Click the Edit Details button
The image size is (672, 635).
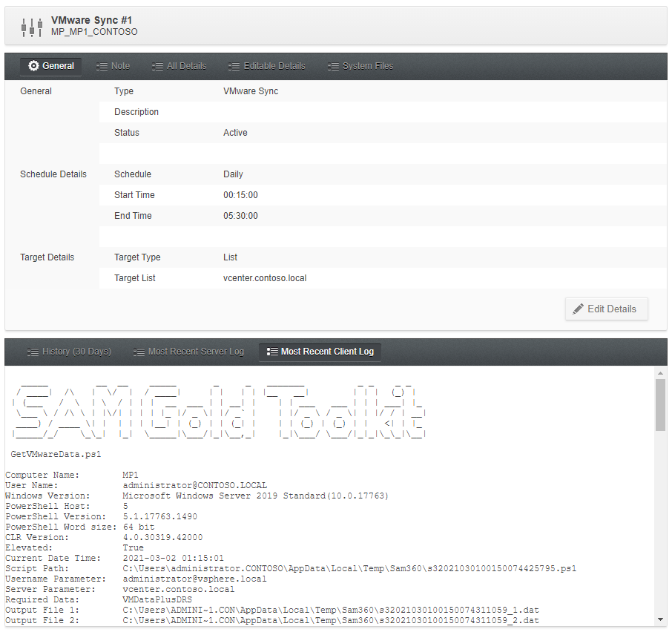click(x=607, y=309)
